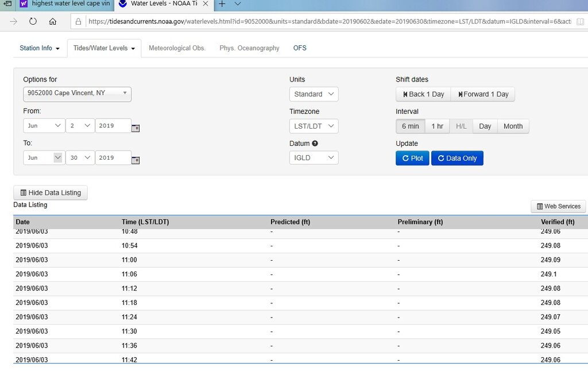Shift dates Forward 1 Day
This screenshot has width=588, height=371.
click(482, 94)
